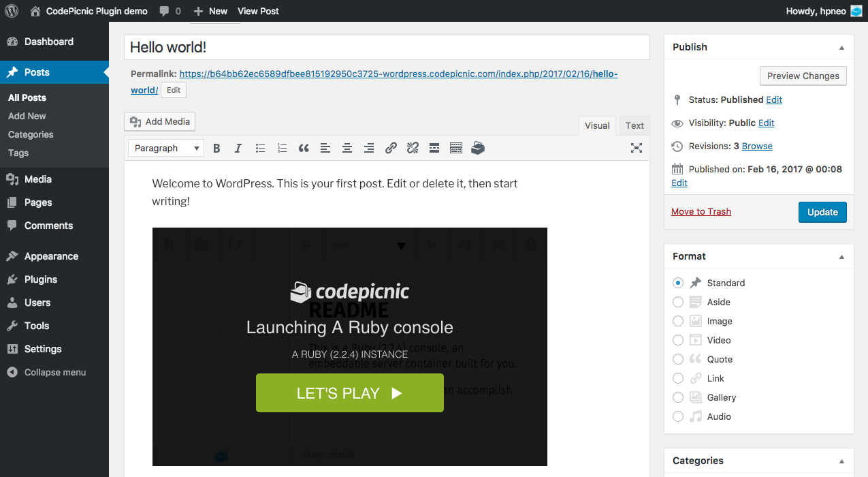Move the post to Trash
The width and height of the screenshot is (868, 477).
tap(701, 211)
